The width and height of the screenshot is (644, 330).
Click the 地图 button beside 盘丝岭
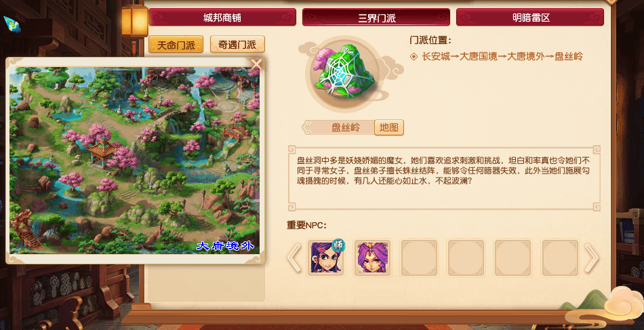(389, 127)
